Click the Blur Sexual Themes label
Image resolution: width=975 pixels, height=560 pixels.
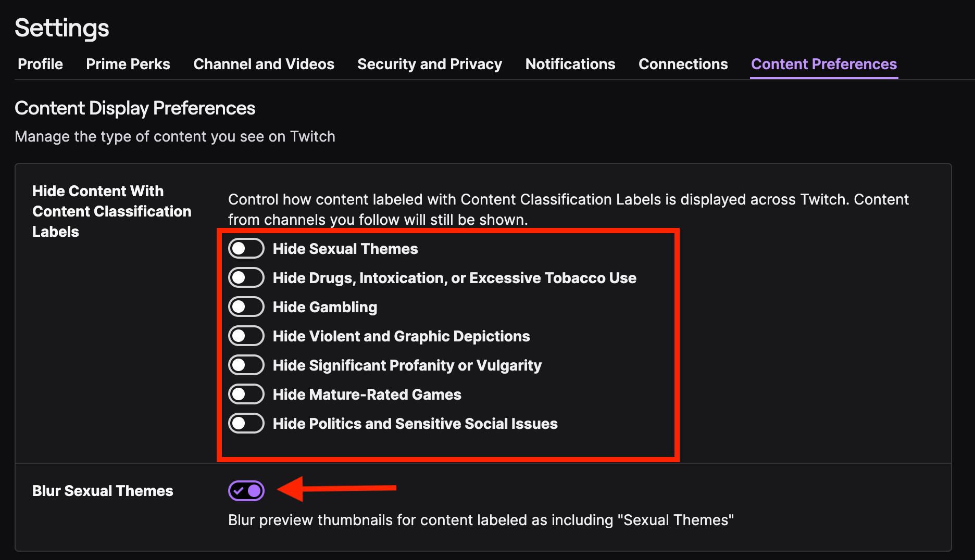[x=103, y=491]
